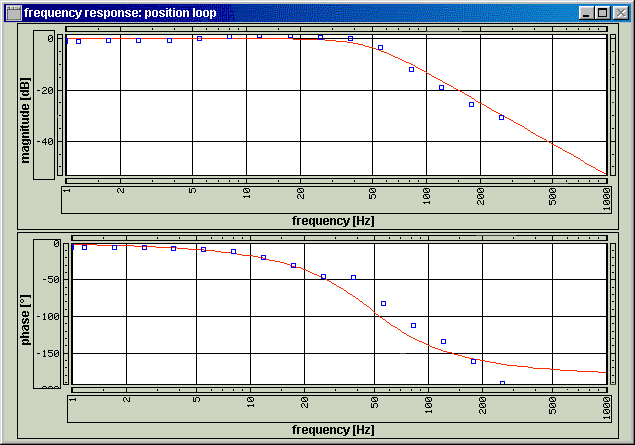Minimize the frequency response window
635x445 pixels.
tap(586, 13)
